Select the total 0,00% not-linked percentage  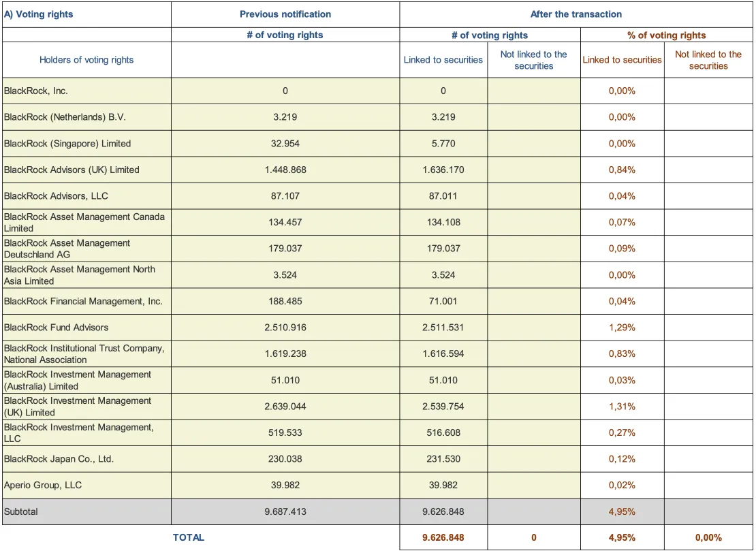point(708,537)
